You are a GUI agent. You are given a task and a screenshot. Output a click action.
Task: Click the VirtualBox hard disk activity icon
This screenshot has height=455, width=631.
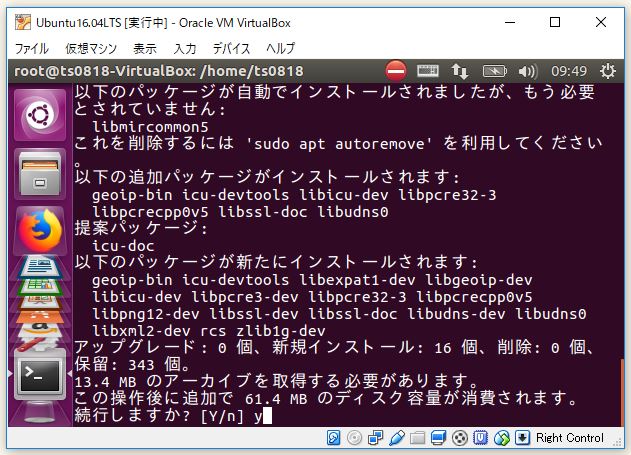[334, 438]
